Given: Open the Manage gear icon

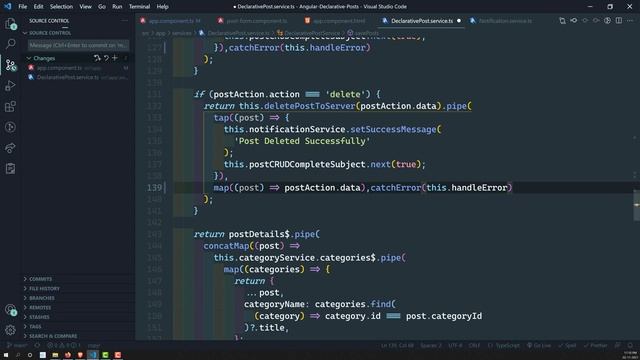Looking at the screenshot, I should click(x=11, y=330).
